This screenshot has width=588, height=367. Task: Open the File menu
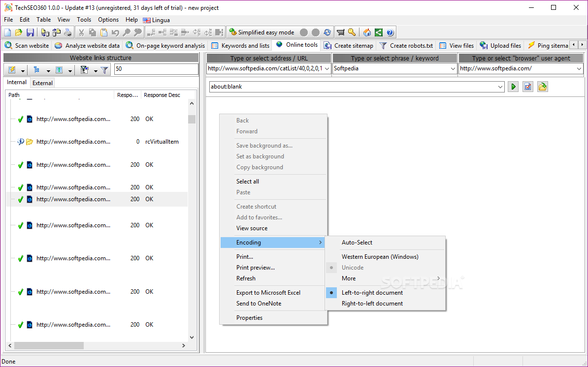point(8,20)
